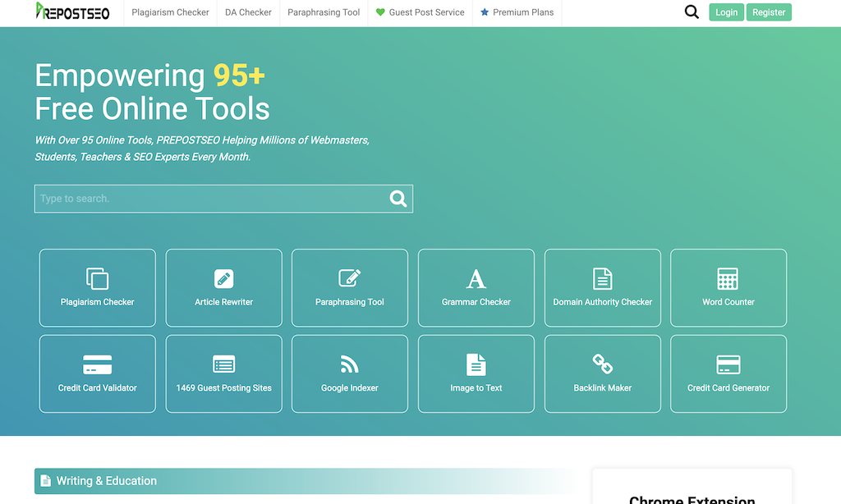This screenshot has height=504, width=841.
Task: Open the Article Rewriter tile label
Action: pyautogui.click(x=223, y=302)
